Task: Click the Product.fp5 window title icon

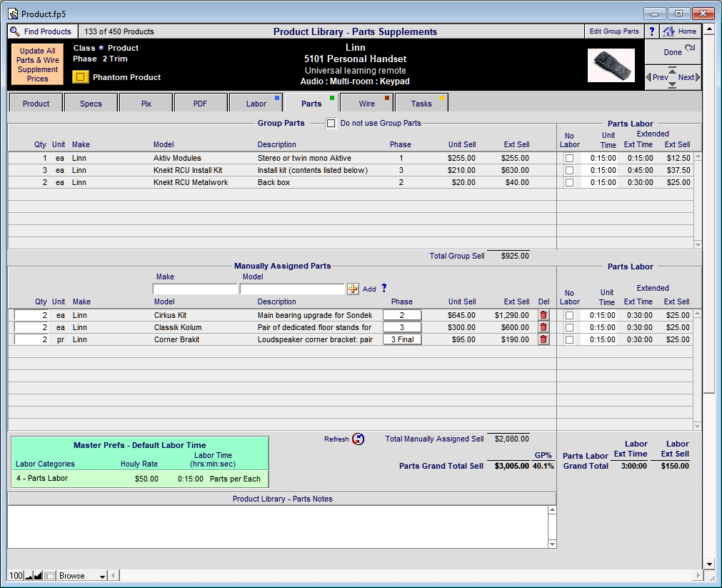Action: [14, 14]
